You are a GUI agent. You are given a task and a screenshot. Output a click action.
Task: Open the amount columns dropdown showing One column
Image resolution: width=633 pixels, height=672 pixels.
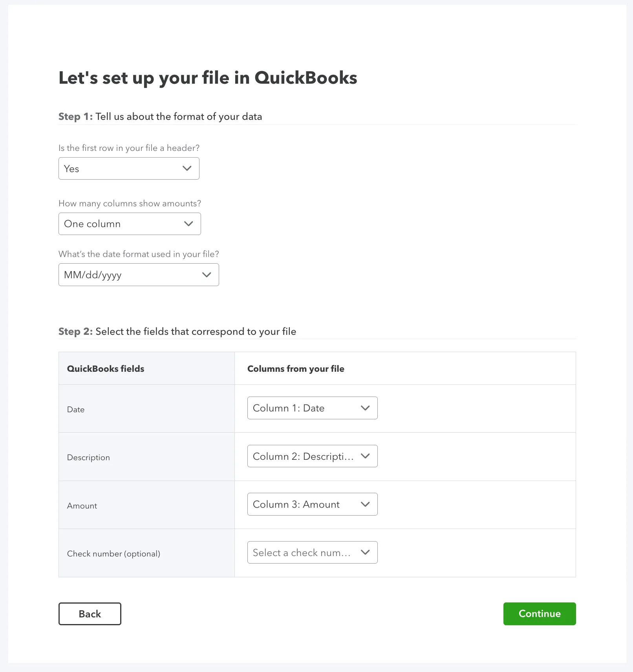(130, 224)
